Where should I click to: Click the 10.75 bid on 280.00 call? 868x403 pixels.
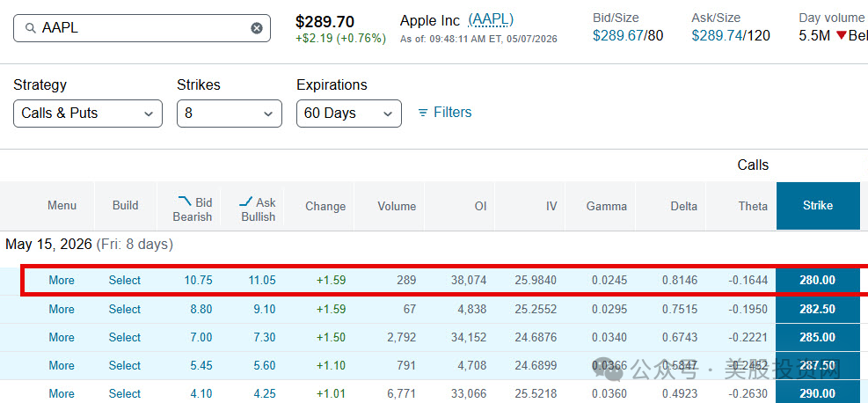pyautogui.click(x=198, y=280)
